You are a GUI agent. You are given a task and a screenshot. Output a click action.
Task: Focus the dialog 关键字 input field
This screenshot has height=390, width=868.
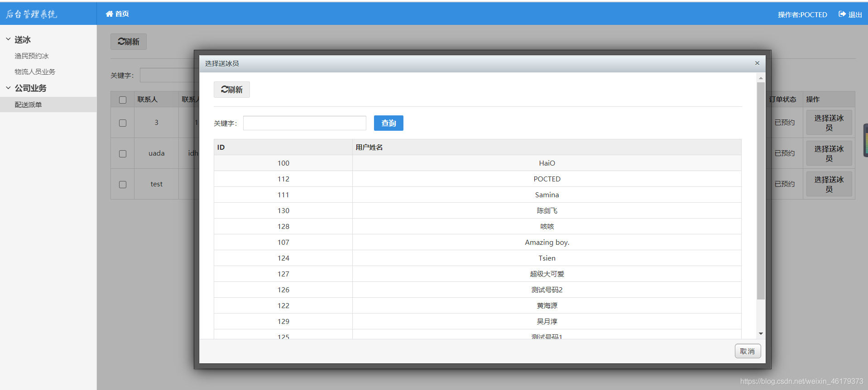pos(305,123)
